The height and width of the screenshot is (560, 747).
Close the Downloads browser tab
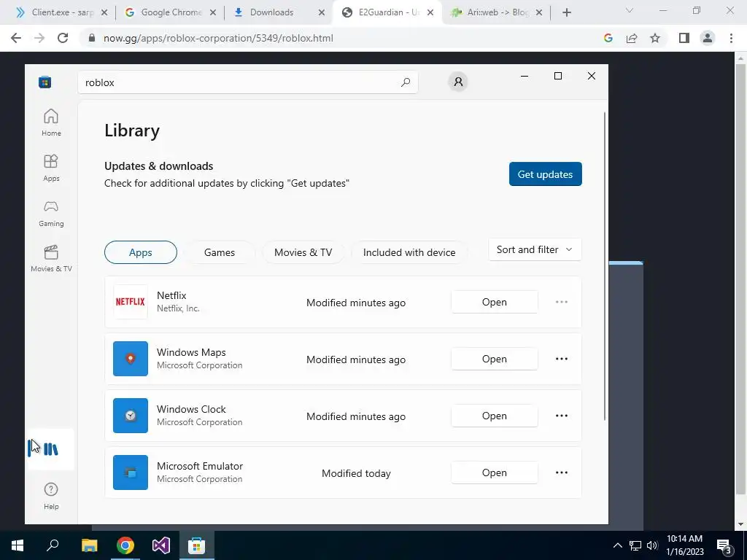coord(322,12)
